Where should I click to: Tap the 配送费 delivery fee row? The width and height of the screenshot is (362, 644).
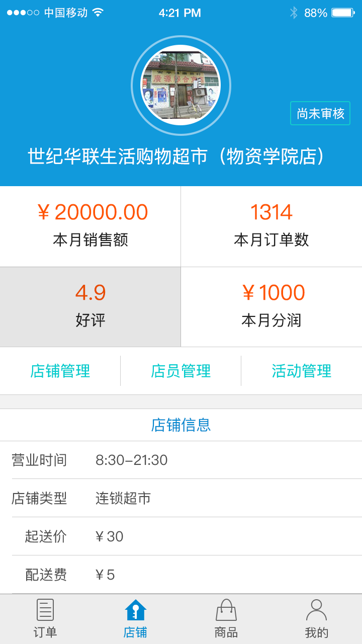(181, 575)
